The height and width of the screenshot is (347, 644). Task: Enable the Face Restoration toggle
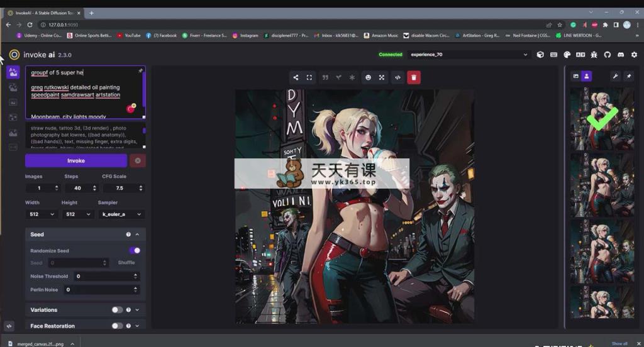pyautogui.click(x=117, y=326)
